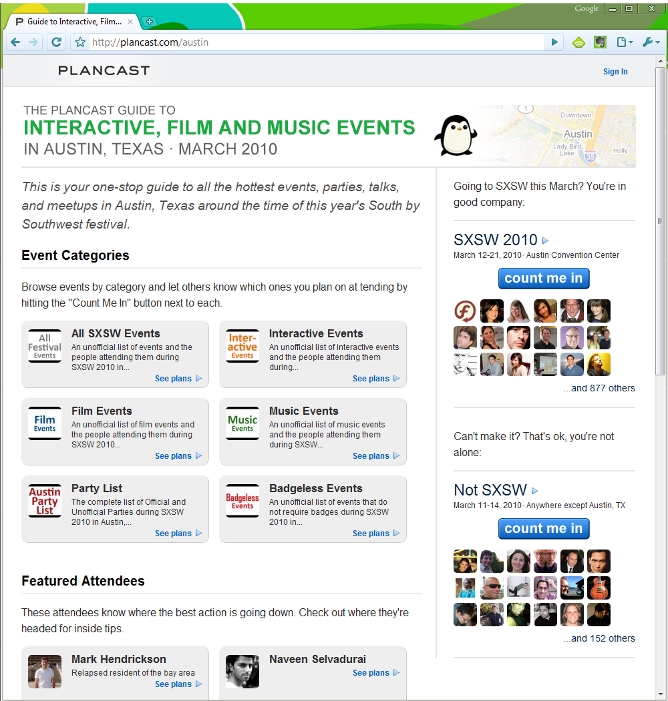Open the All SXSW Events heading
The image size is (668, 701).
[x=116, y=334]
